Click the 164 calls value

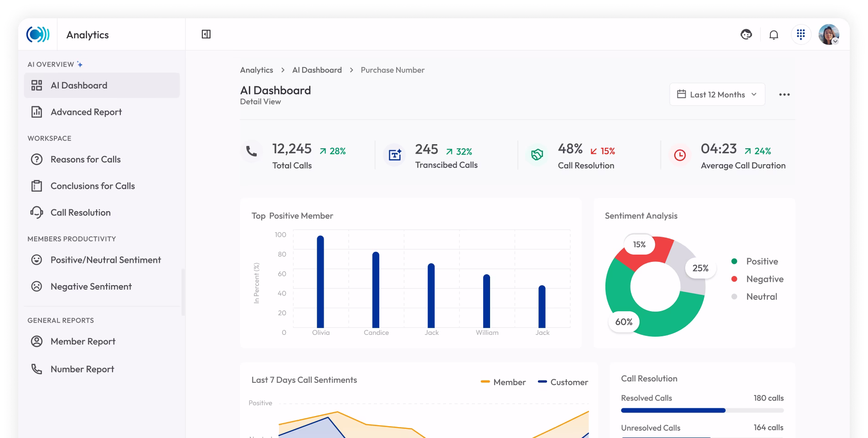[769, 428]
